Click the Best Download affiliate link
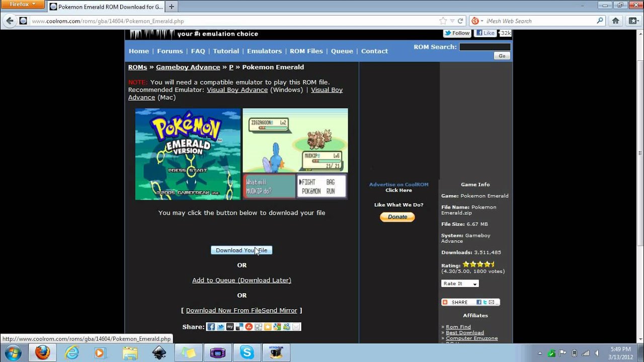Viewport: 644px width, 362px height. point(465,333)
